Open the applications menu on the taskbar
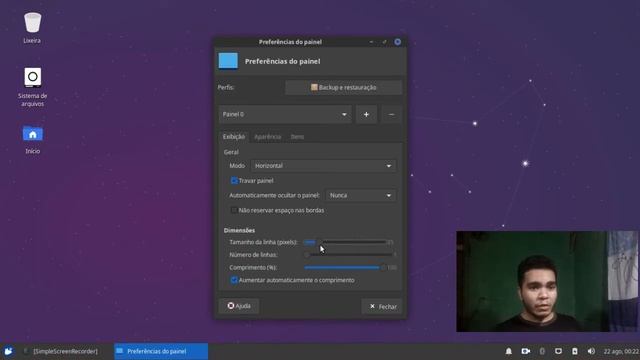Image resolution: width=640 pixels, height=360 pixels. (x=8, y=351)
